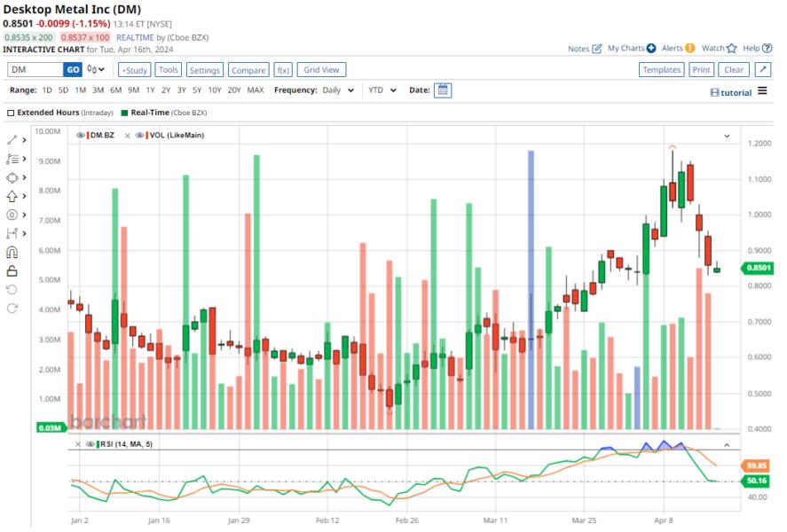The image size is (787, 532).
Task: Expand chart to full screen icon
Action: 763,69
